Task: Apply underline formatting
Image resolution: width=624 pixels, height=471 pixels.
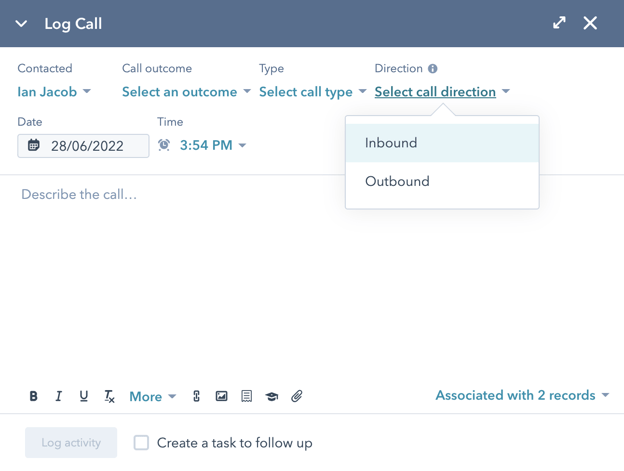Action: (x=83, y=396)
